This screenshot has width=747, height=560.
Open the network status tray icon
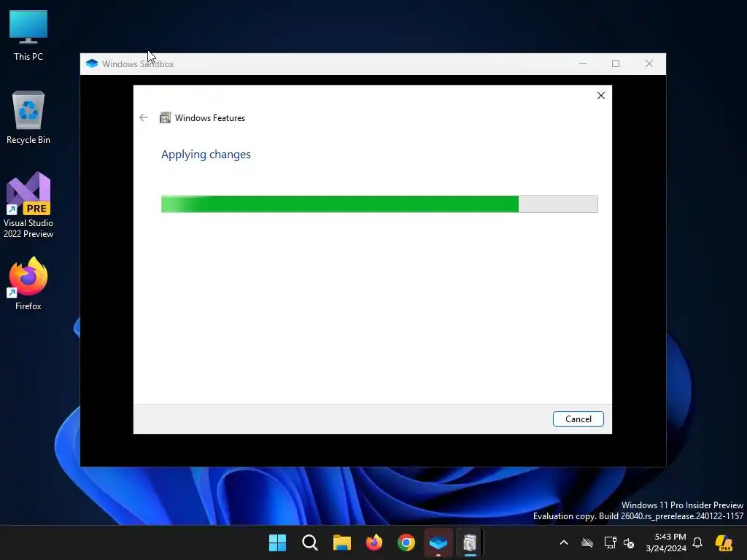[610, 542]
